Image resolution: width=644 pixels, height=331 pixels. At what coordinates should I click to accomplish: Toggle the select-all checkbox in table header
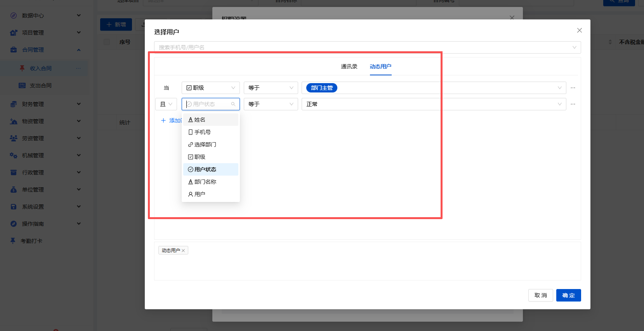pos(107,42)
